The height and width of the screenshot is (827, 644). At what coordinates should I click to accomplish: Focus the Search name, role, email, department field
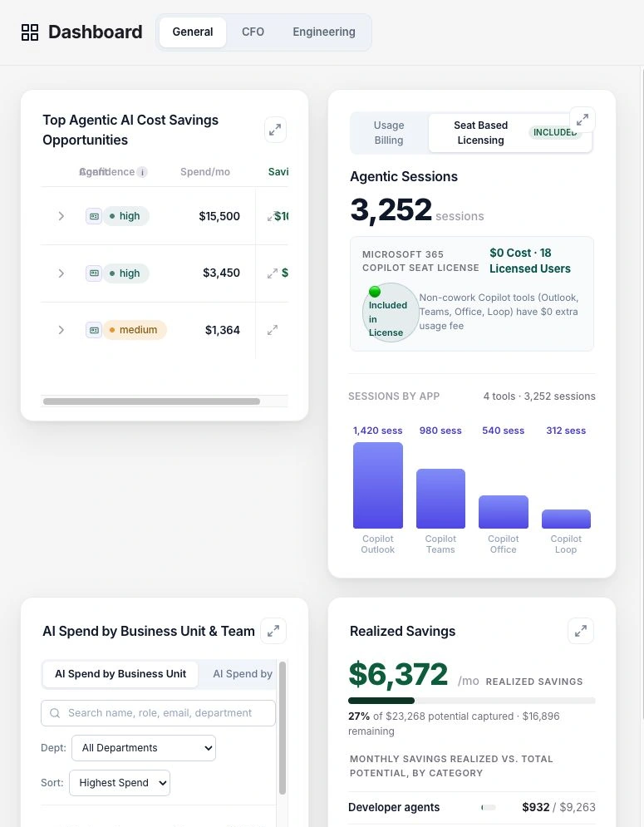click(158, 713)
